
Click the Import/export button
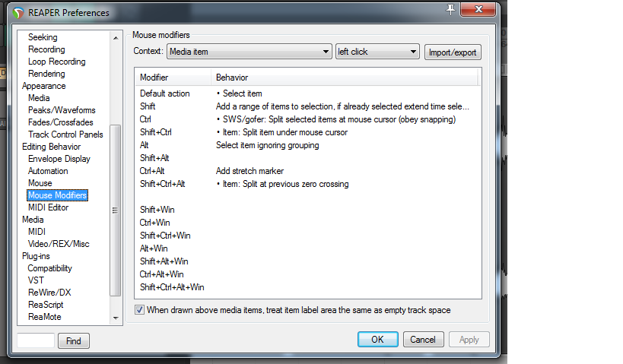pos(453,52)
